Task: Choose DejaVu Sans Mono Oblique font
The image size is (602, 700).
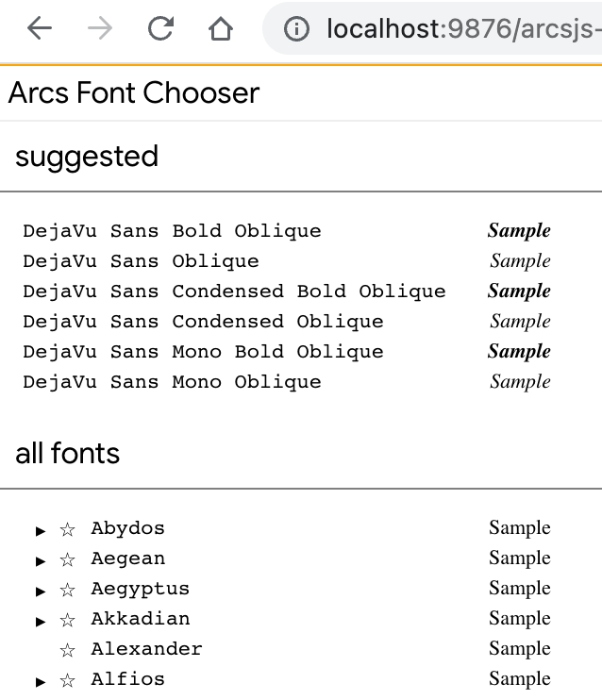Action: [x=172, y=382]
